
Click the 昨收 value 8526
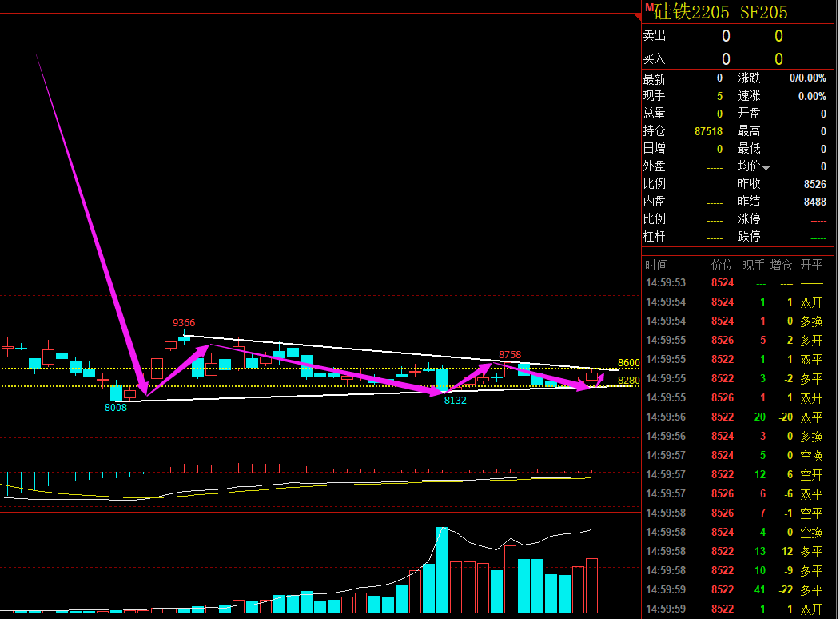[814, 185]
